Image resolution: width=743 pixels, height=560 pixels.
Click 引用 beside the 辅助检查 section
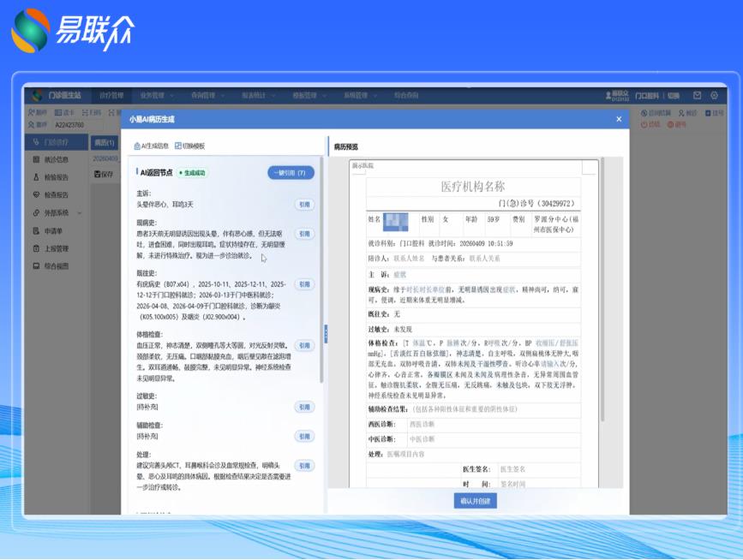coord(304,437)
